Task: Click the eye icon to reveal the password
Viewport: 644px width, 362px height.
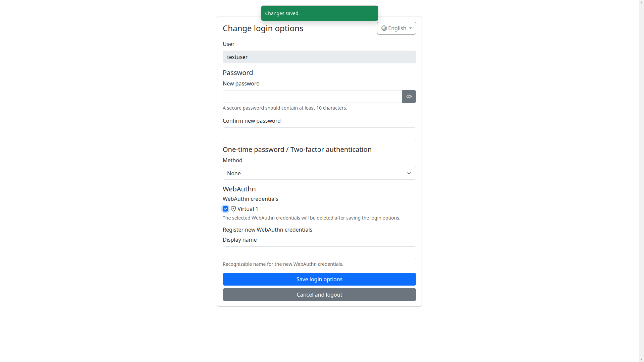Action: 409,97
